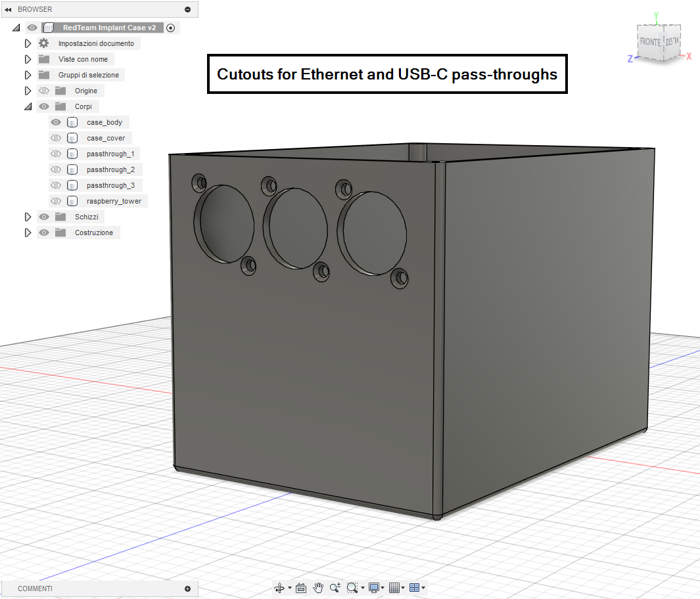Expand the Schizzi folder
This screenshot has width=700, height=599.
click(x=28, y=217)
